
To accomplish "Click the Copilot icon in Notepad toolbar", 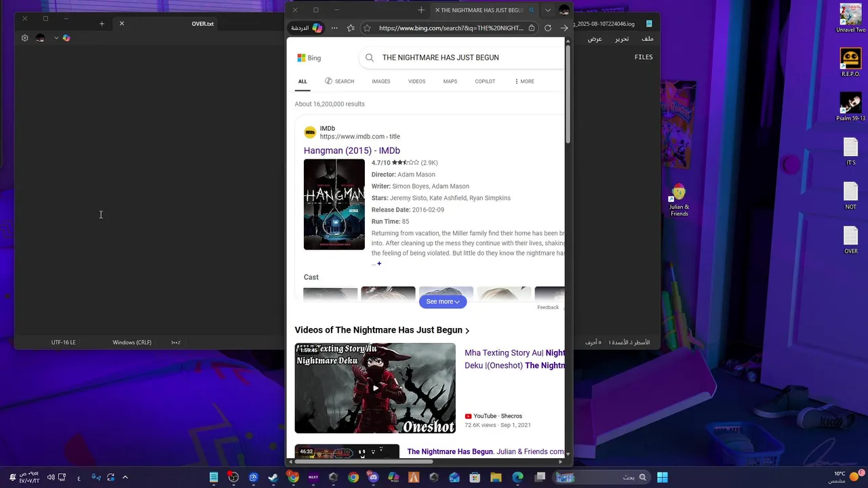I will (66, 38).
